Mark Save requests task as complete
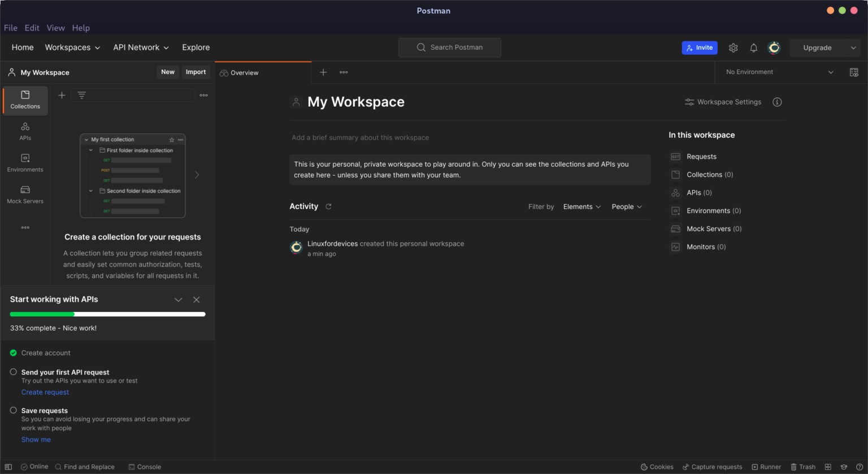The image size is (868, 474). pyautogui.click(x=13, y=410)
